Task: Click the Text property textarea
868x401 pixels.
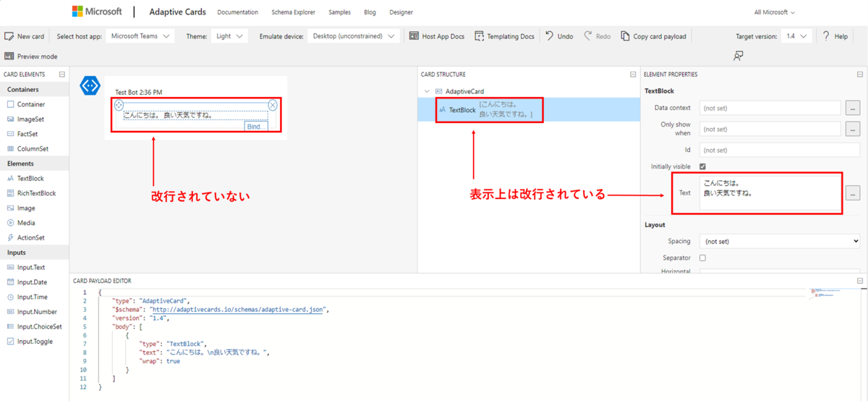Action: point(770,193)
